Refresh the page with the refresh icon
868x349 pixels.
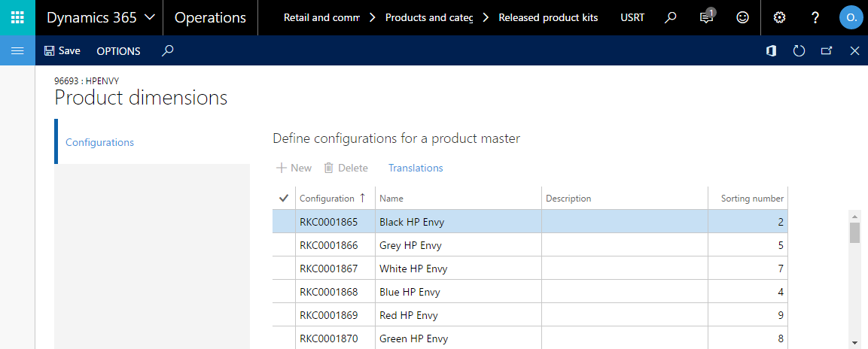[x=798, y=51]
